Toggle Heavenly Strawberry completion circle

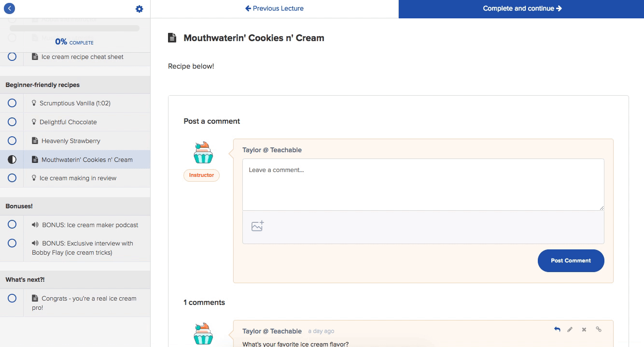click(x=12, y=141)
